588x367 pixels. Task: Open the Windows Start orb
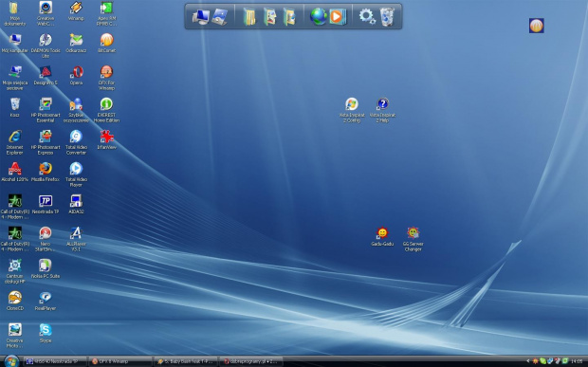click(x=10, y=361)
